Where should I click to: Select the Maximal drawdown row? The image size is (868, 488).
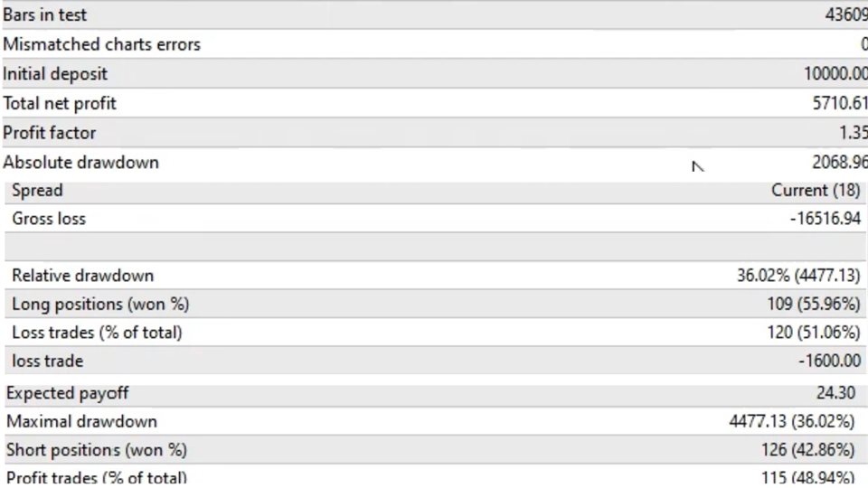pyautogui.click(x=435, y=422)
